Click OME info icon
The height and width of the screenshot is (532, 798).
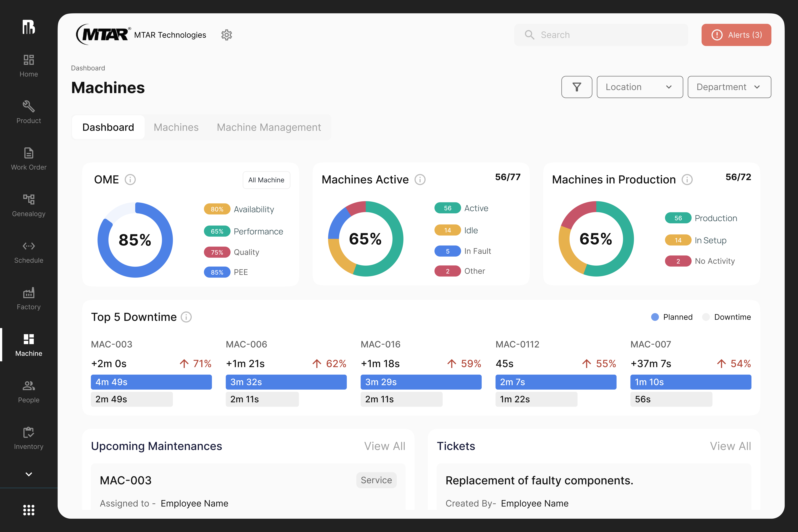[130, 180]
